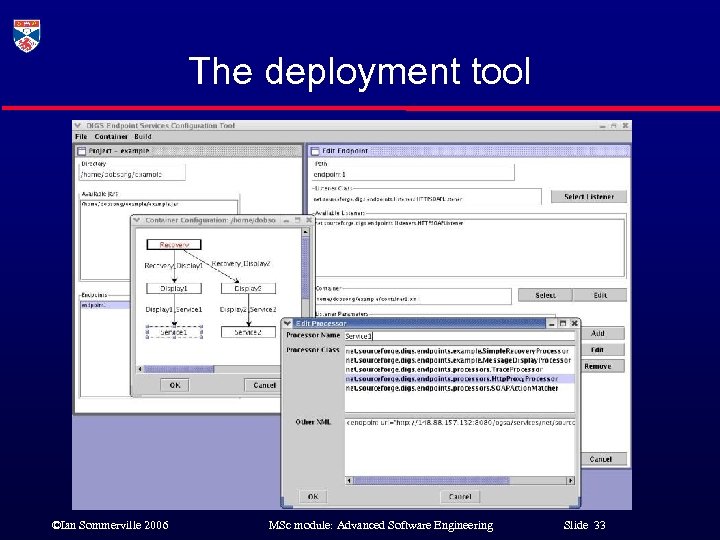Maximize the Edit Processor dialog
The height and width of the screenshot is (540, 720).
(x=562, y=323)
